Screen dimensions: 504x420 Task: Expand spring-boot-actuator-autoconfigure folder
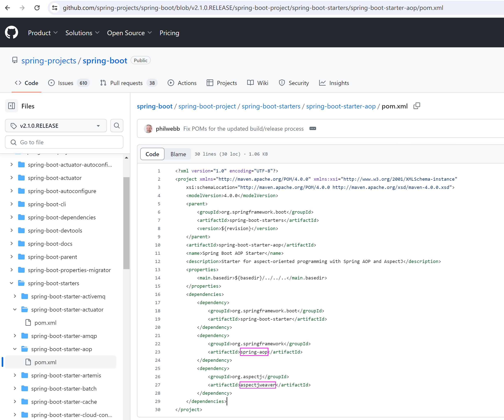(x=12, y=165)
